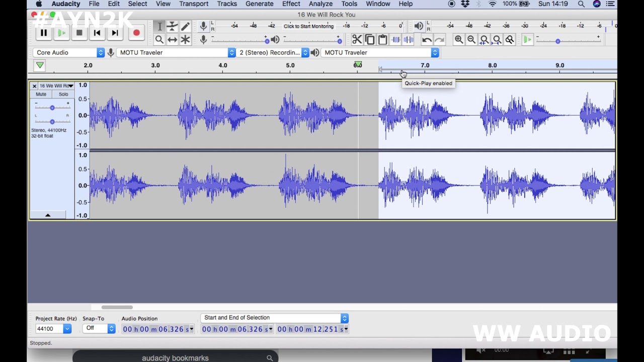
Task: Click the selection end time field 12.251
Action: coord(312,329)
